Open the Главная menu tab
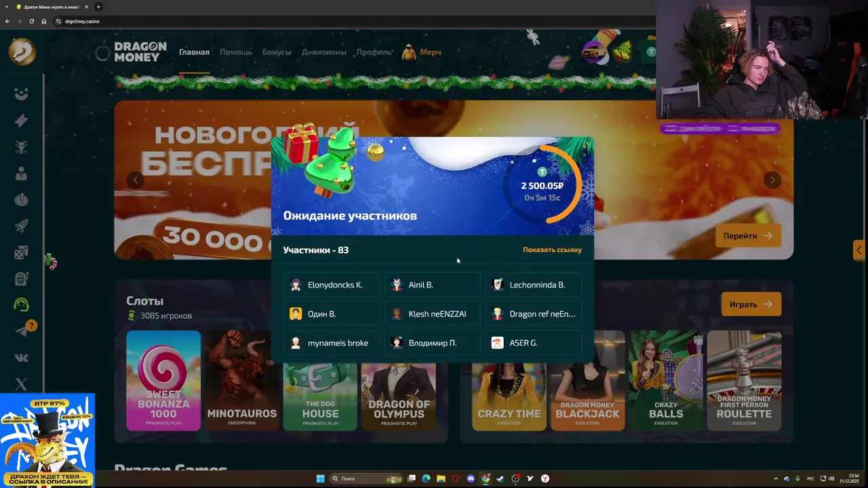Viewport: 868px width, 488px height. coord(194,52)
